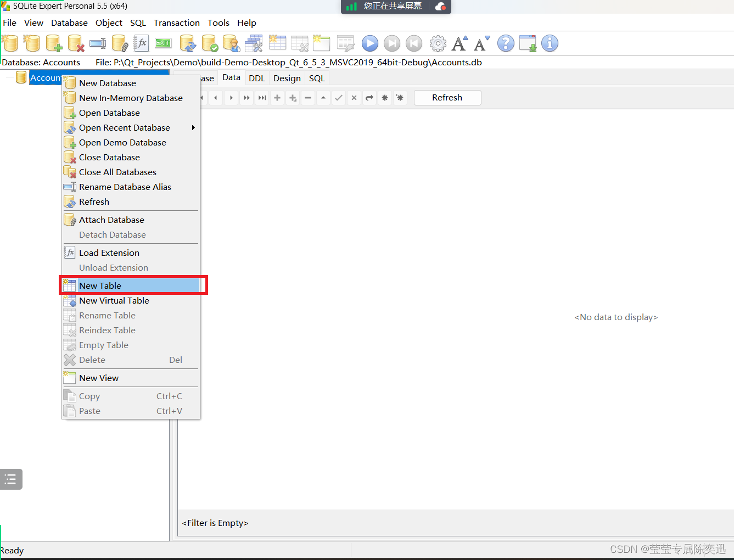The image size is (734, 560).
Task: Expand the Open Recent Database submenu
Action: (x=131, y=127)
